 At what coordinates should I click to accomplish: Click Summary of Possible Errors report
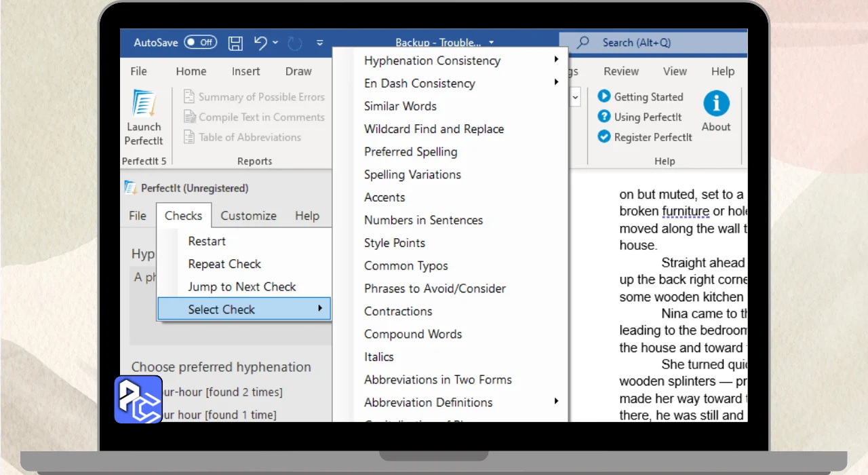click(254, 97)
